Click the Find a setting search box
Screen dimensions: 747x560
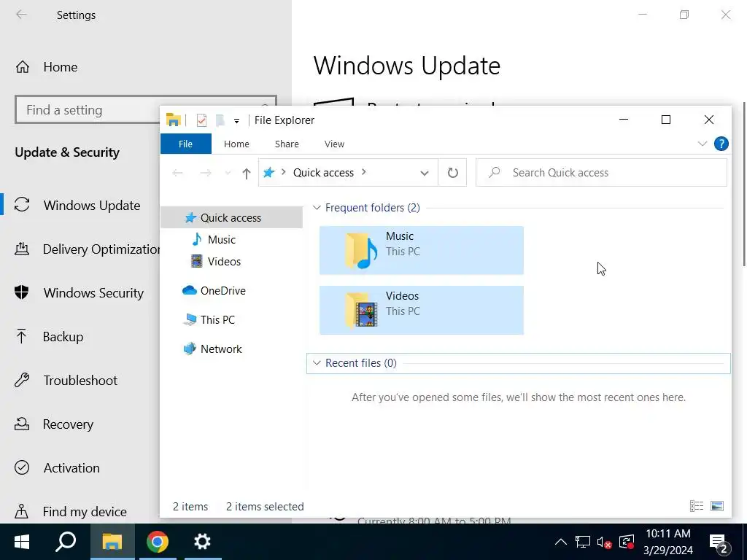146,110
